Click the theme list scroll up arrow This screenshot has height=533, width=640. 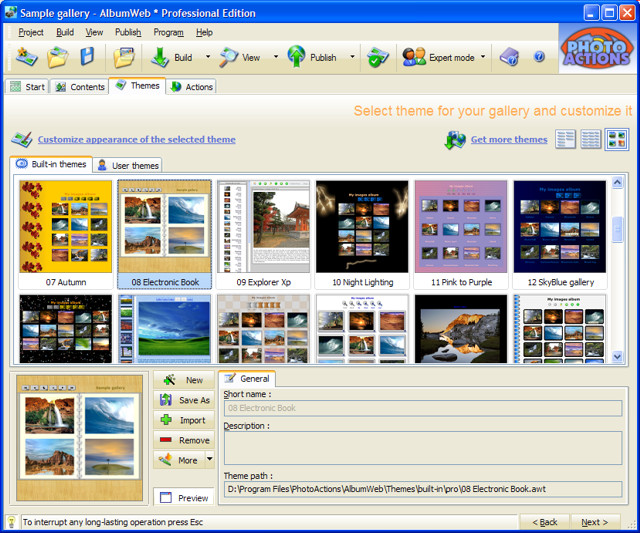617,182
